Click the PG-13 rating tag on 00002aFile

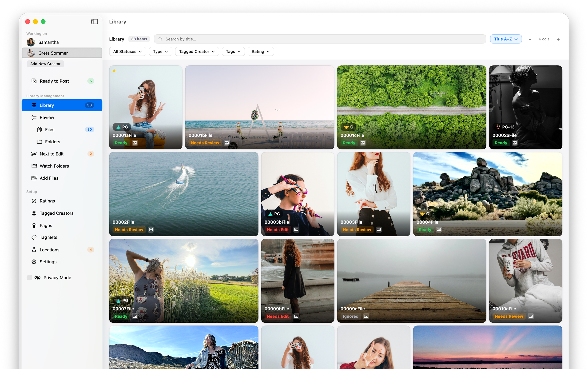(505, 127)
